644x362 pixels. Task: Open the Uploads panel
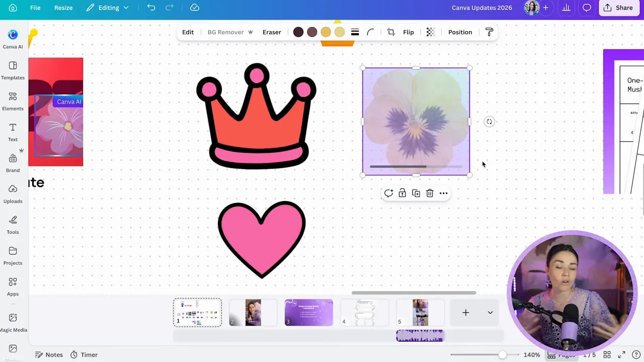click(13, 194)
